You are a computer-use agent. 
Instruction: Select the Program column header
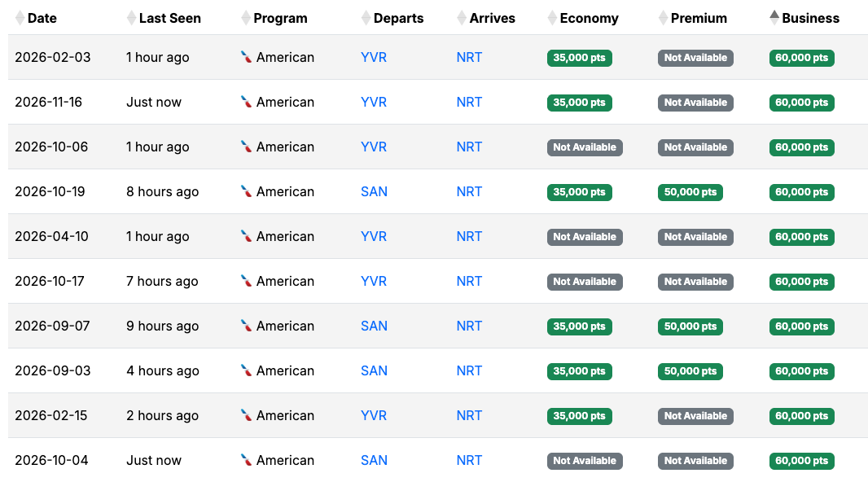280,17
